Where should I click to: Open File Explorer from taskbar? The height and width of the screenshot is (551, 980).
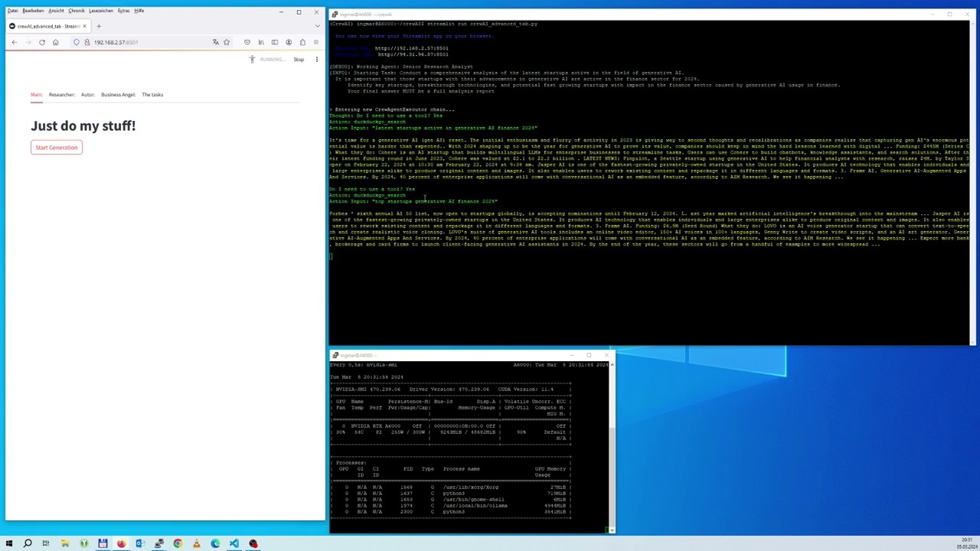pos(65,543)
